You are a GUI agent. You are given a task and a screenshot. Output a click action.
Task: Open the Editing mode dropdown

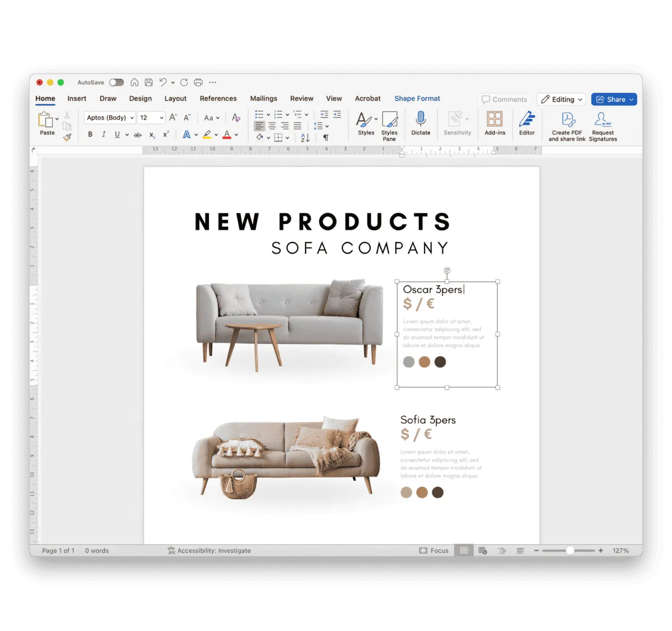pyautogui.click(x=561, y=99)
